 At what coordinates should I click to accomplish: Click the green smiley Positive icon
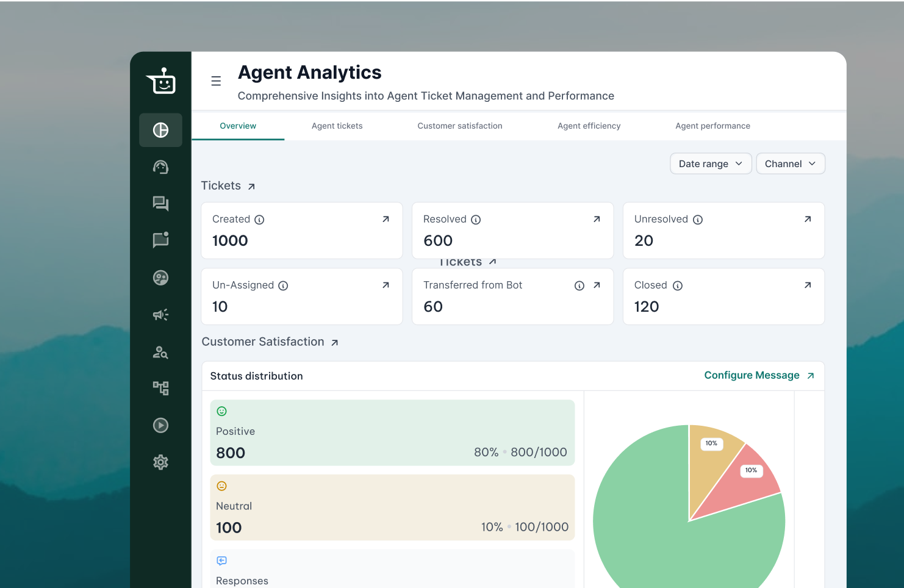point(222,411)
